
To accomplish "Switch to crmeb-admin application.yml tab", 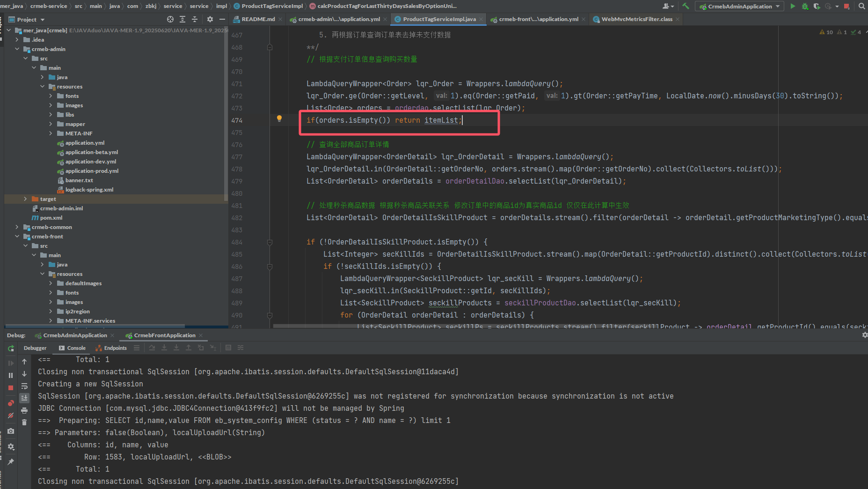I will [x=338, y=19].
